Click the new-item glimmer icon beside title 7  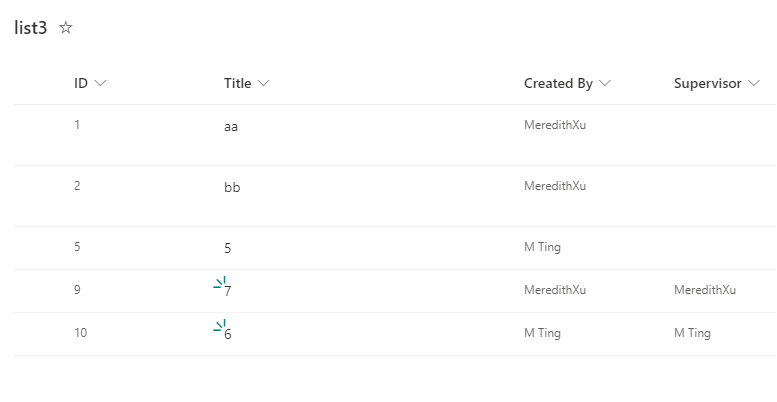click(x=220, y=283)
